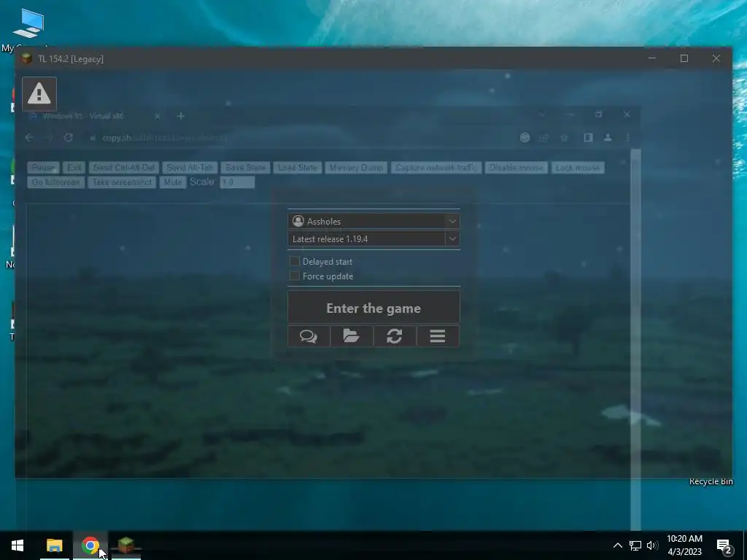Click the Chrome profile avatar icon
This screenshot has width=747, height=560.
[x=608, y=138]
